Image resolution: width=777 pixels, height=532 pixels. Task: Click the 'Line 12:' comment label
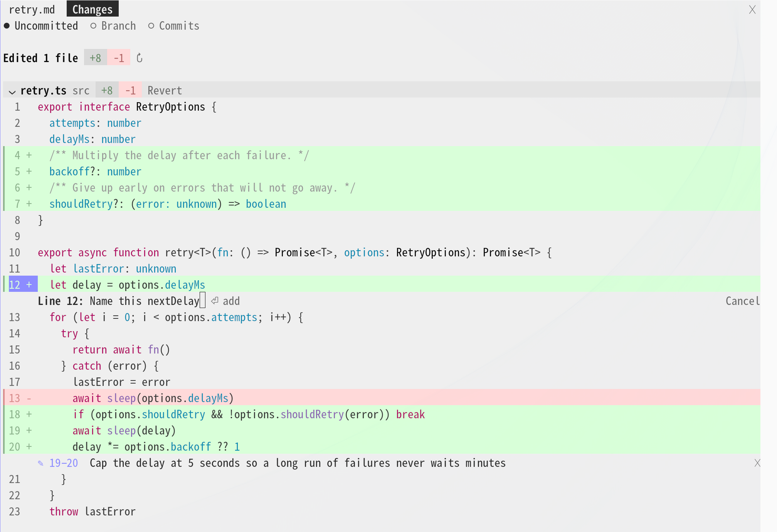[61, 301]
